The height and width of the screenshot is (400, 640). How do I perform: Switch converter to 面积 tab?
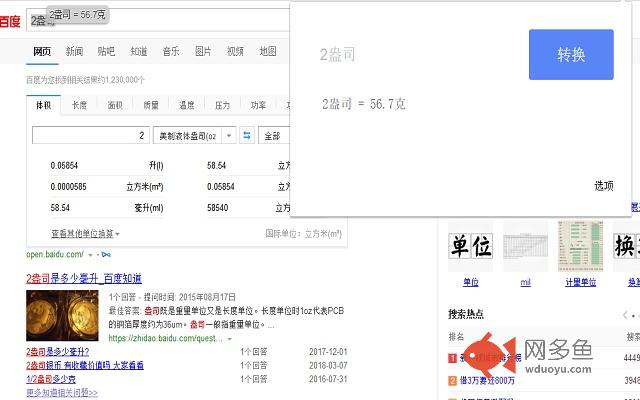(115, 105)
